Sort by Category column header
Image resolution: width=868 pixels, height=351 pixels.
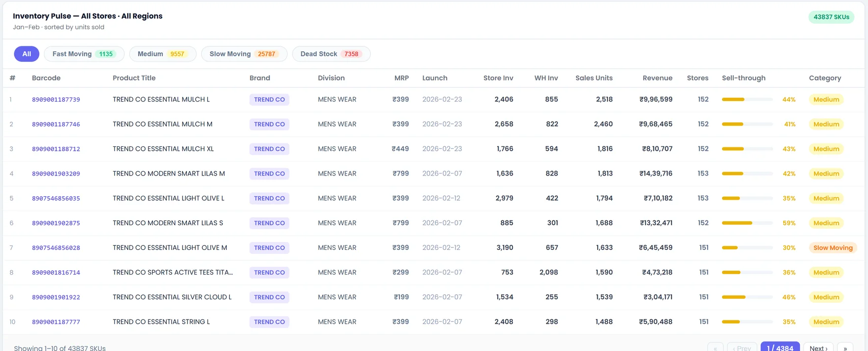pos(825,78)
